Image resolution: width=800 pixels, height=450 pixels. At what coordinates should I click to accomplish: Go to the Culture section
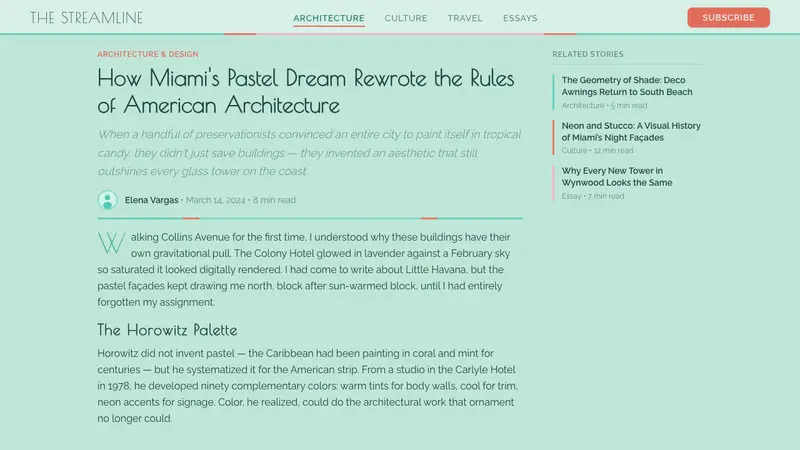406,18
